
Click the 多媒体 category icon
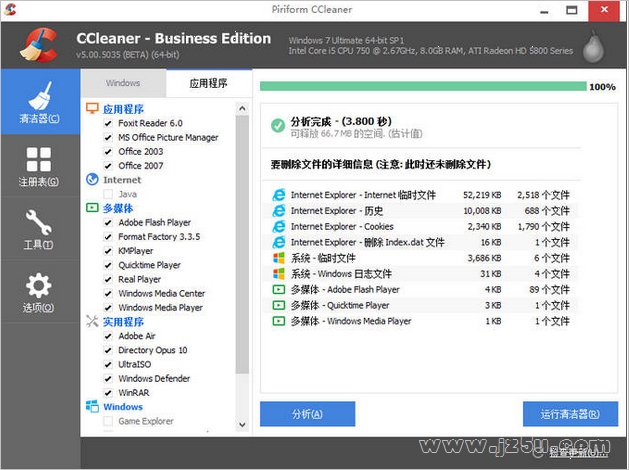(x=92, y=207)
